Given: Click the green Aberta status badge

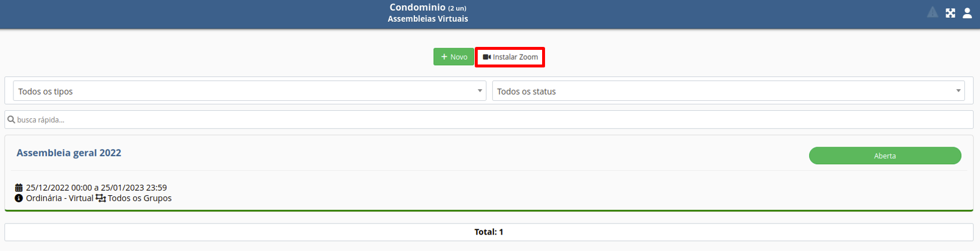Looking at the screenshot, I should coord(885,156).
